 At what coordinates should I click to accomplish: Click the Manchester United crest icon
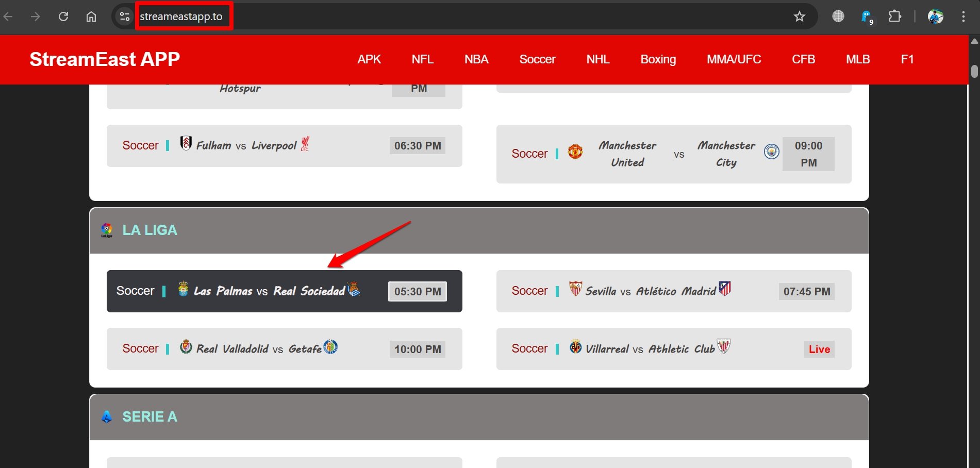pyautogui.click(x=575, y=152)
